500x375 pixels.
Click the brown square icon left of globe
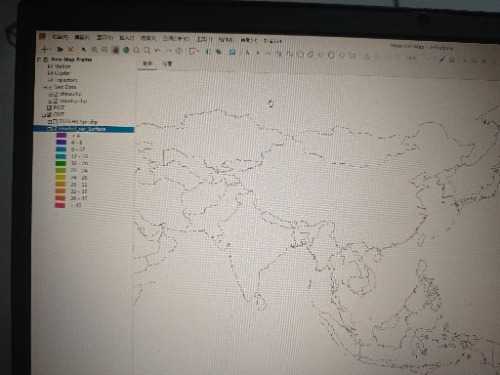tap(115, 50)
